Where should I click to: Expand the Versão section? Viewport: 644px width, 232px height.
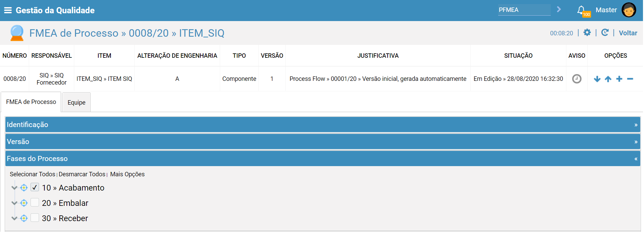(323, 142)
